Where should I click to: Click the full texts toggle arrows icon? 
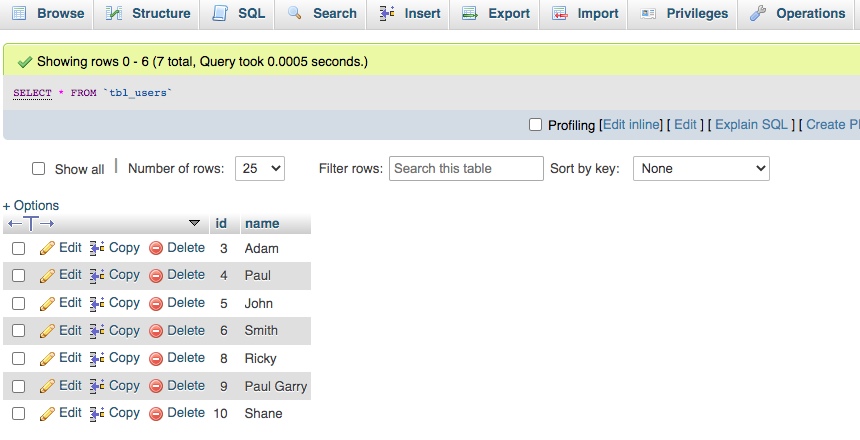(x=31, y=223)
